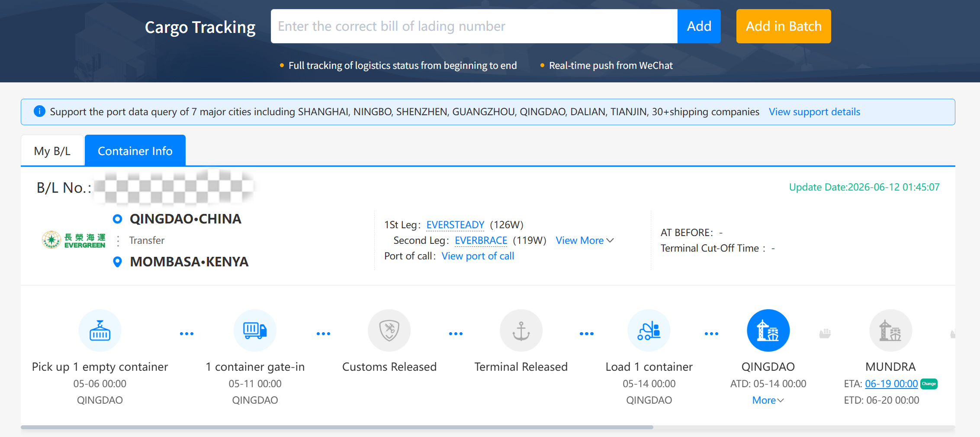Image resolution: width=980 pixels, height=437 pixels.
Task: Click the Cargo Tracking heading
Action: coord(200,27)
